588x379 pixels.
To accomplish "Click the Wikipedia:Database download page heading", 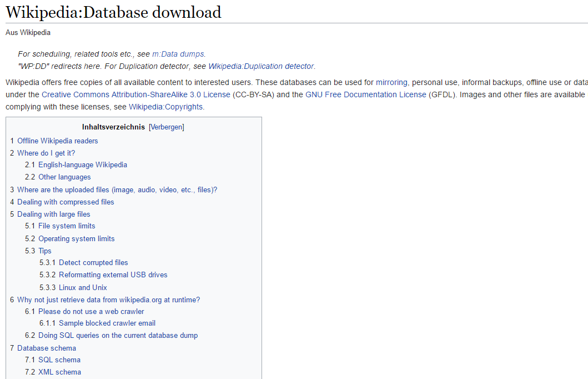I will 113,12.
